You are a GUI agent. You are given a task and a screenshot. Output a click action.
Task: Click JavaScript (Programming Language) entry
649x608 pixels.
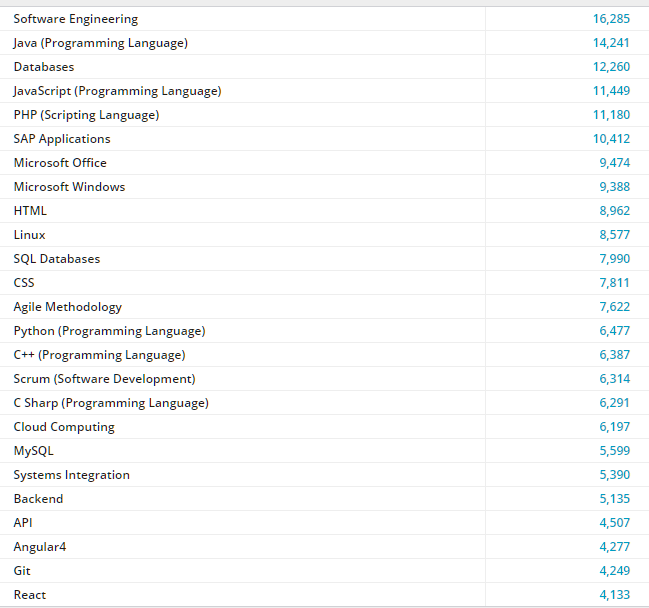coord(117,91)
